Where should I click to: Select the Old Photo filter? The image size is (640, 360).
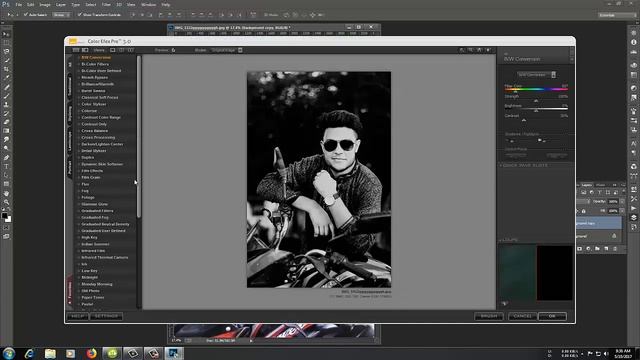[90, 291]
